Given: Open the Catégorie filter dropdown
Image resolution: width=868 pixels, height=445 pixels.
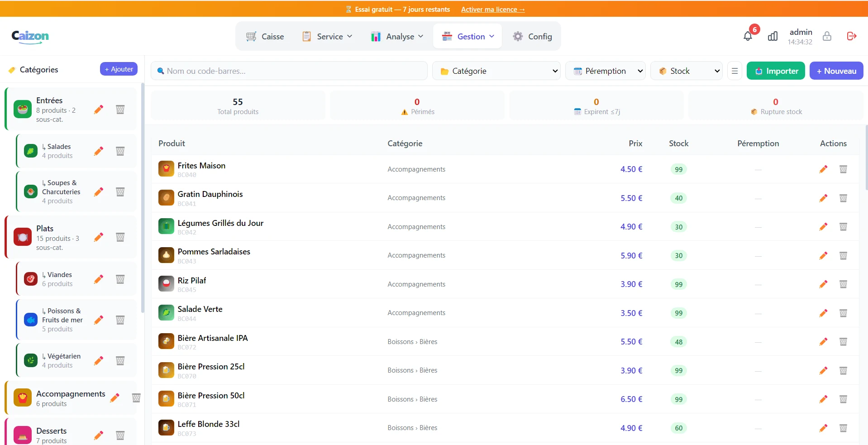Looking at the screenshot, I should click(x=496, y=71).
